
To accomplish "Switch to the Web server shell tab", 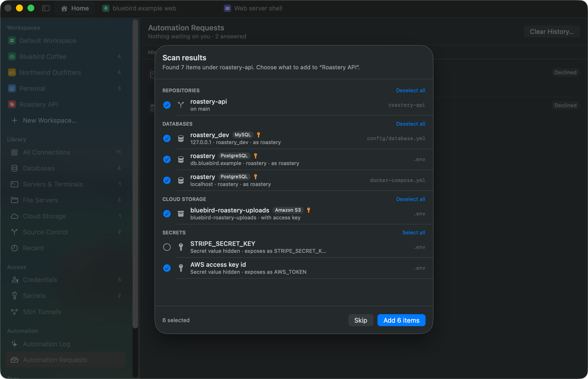I will point(253,8).
